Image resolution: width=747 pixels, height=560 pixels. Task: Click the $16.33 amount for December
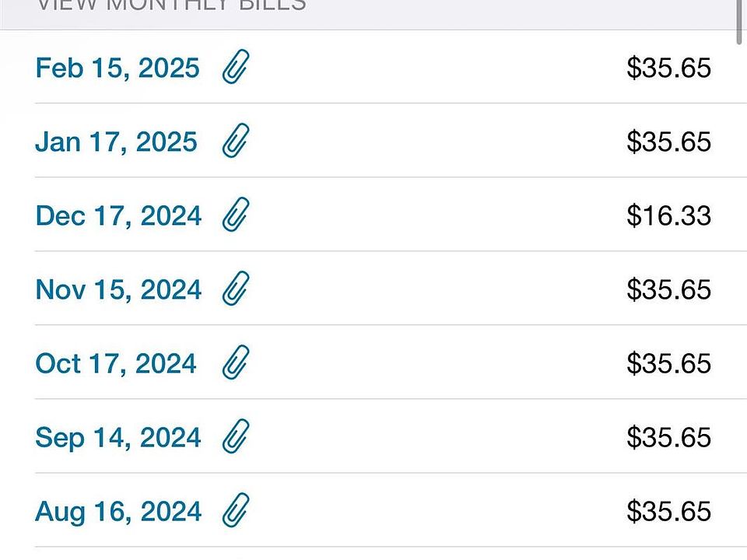[x=668, y=215]
